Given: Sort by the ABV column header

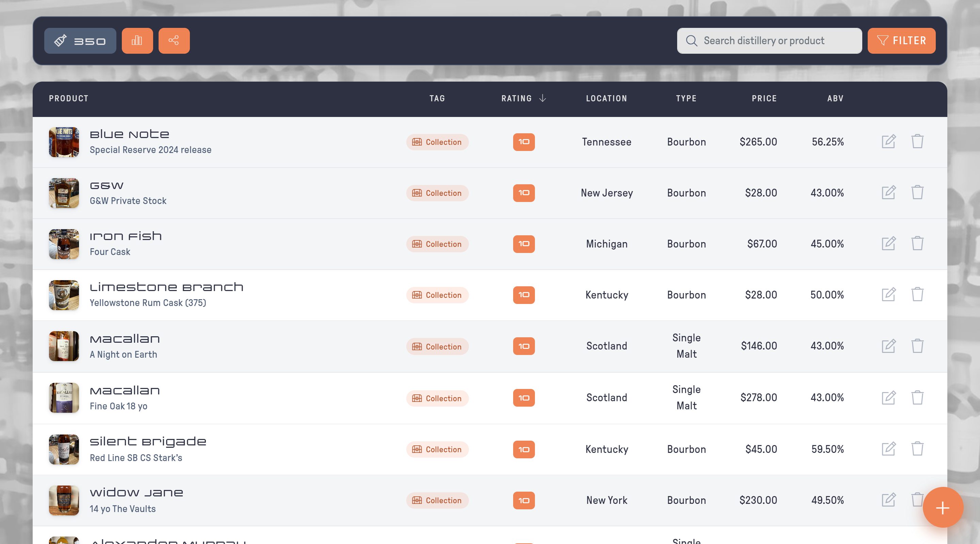Looking at the screenshot, I should [835, 99].
